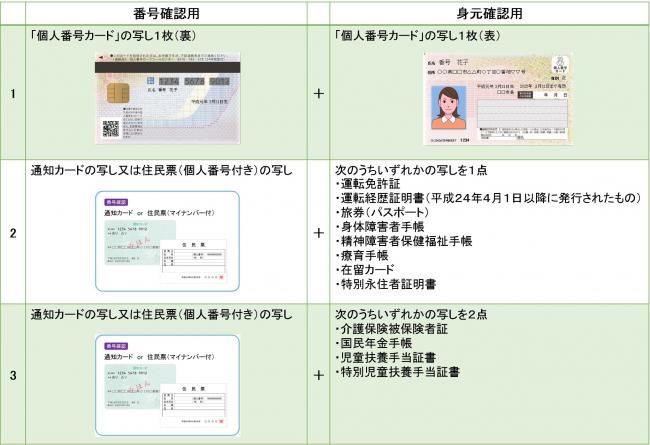
Task: Click the 児童扶養手当証書 list item
Action: coord(386,357)
